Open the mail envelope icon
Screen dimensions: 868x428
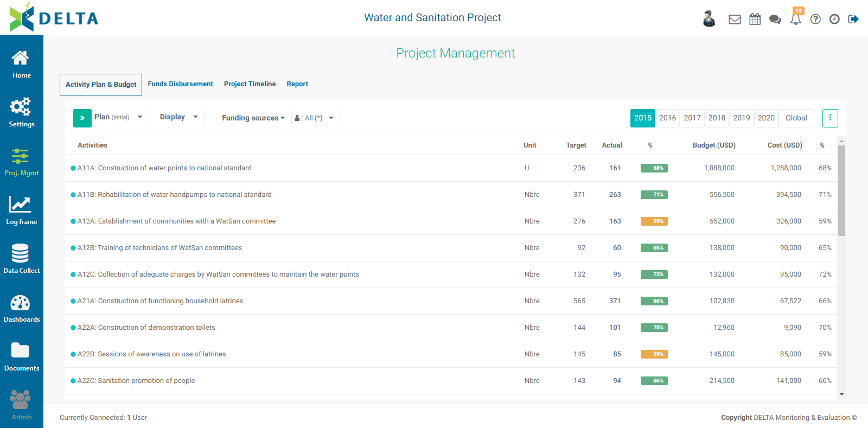click(x=735, y=20)
